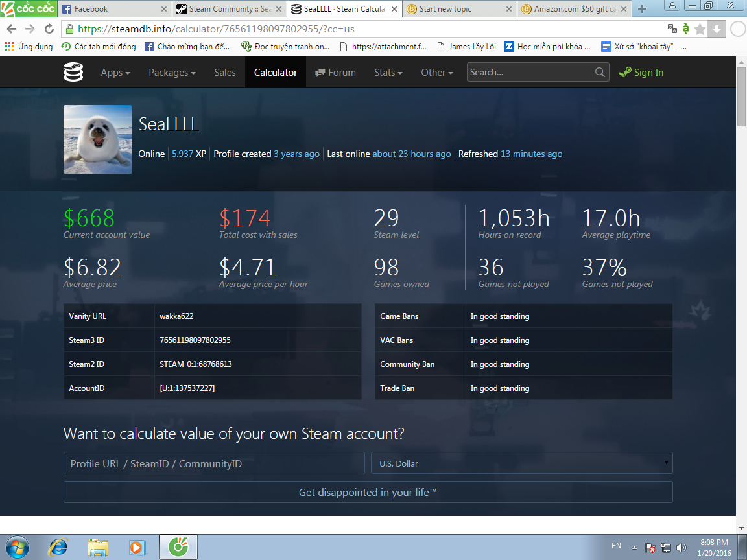The height and width of the screenshot is (560, 747).
Task: Click the '13 minutes ago' refreshed link
Action: [x=531, y=154]
